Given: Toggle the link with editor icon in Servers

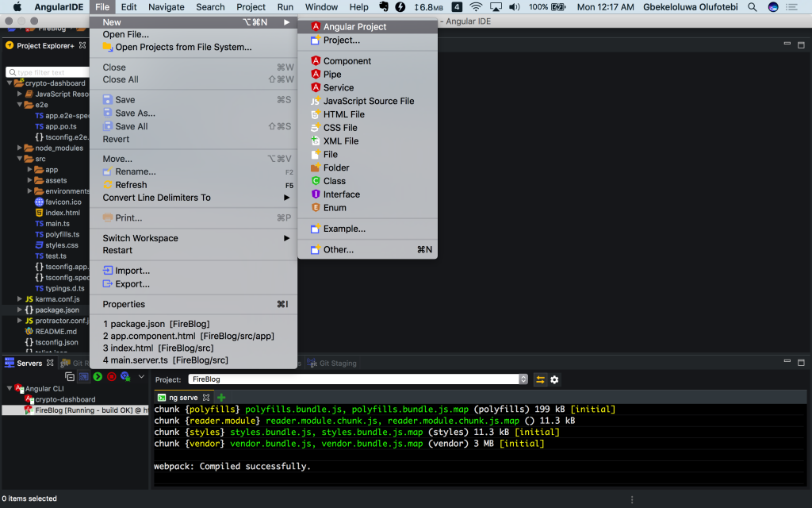Looking at the screenshot, I should (83, 377).
